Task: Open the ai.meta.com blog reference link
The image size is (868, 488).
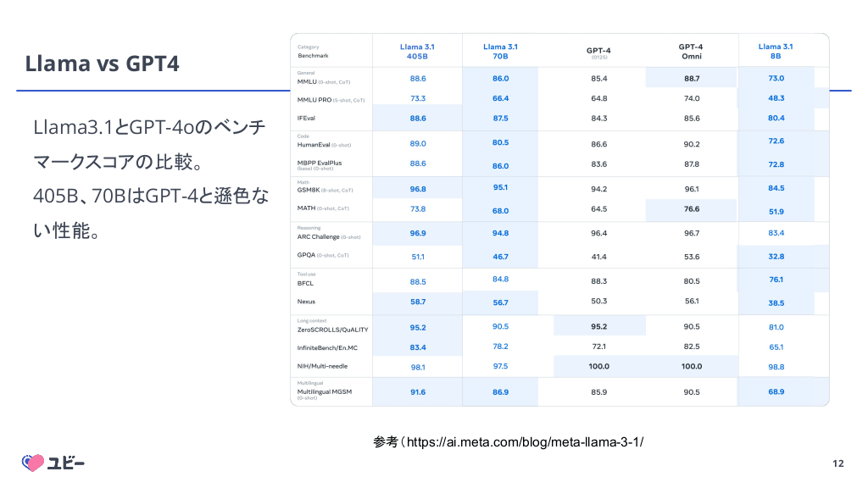Action: (525, 441)
